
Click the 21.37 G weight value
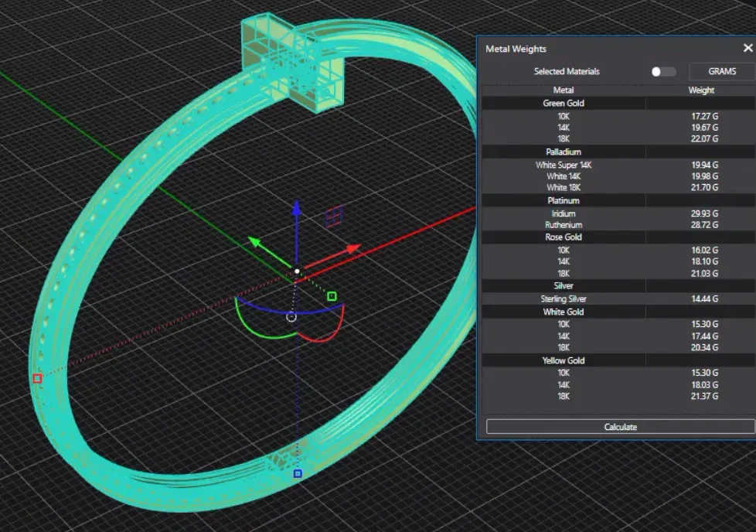click(x=704, y=397)
